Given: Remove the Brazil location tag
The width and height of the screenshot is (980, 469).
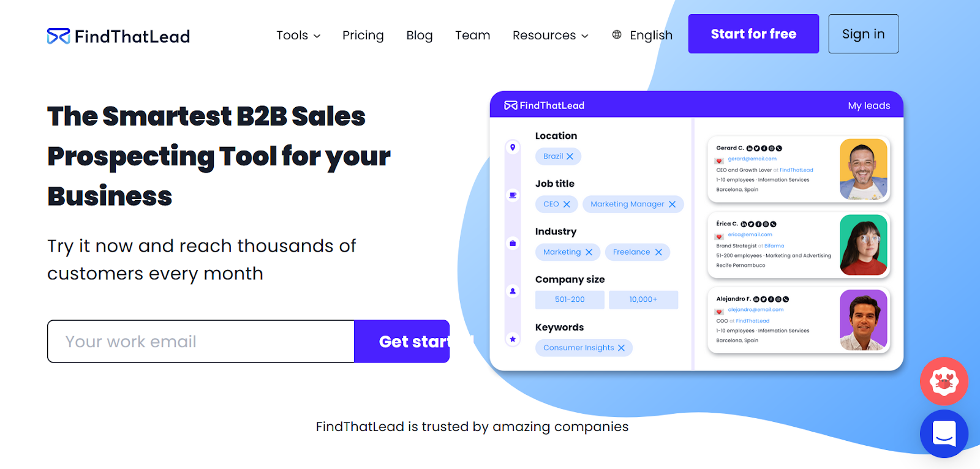Looking at the screenshot, I should (570, 157).
